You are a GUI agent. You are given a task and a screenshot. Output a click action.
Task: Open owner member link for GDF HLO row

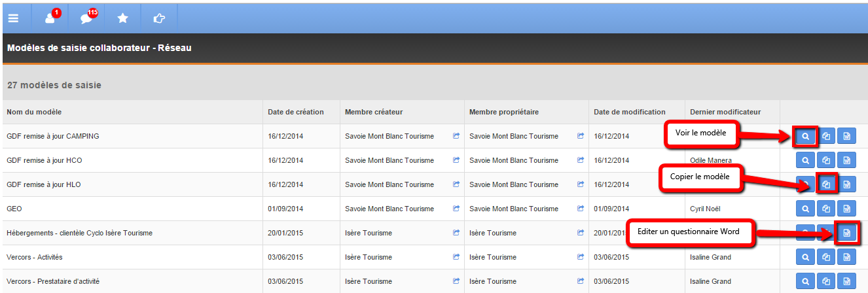pyautogui.click(x=580, y=184)
